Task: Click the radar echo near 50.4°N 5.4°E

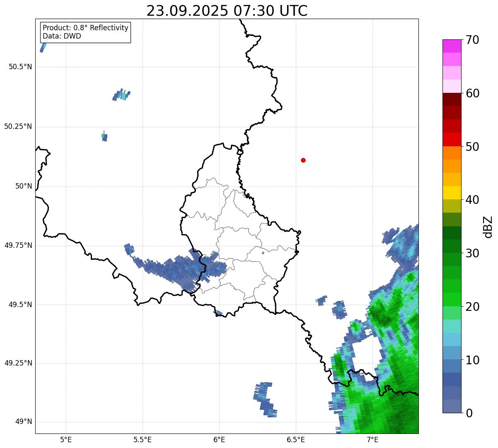Action: click(x=121, y=95)
